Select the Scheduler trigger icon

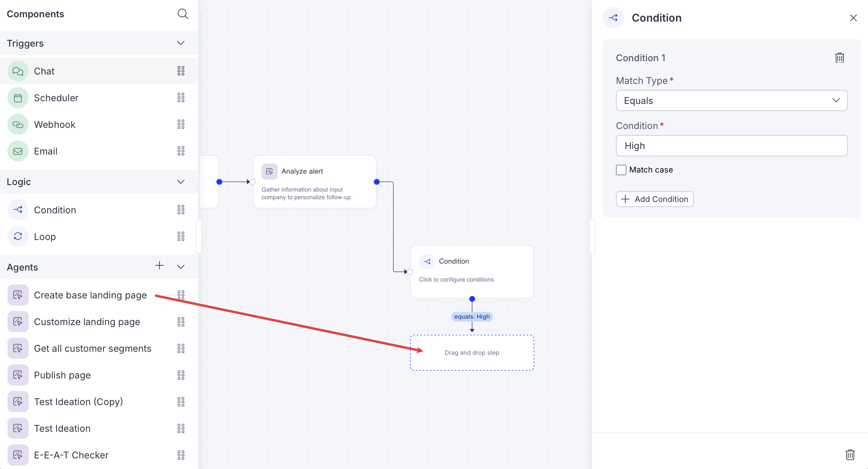pos(18,98)
